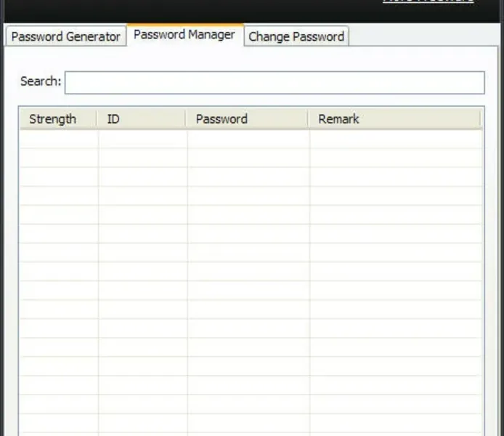Select the third row's ID cell
Viewport: 504px width, 436px height.
142,177
